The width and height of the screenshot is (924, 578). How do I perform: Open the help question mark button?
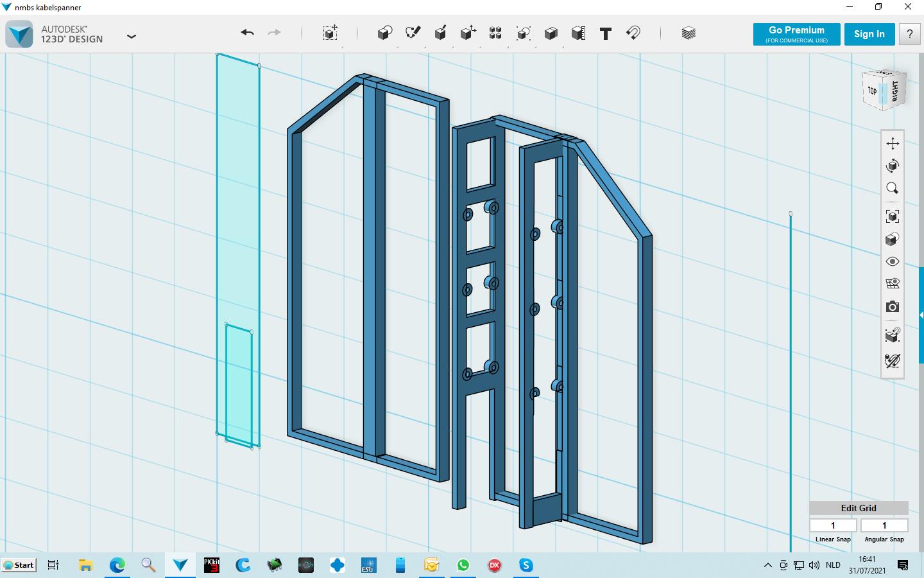point(909,34)
